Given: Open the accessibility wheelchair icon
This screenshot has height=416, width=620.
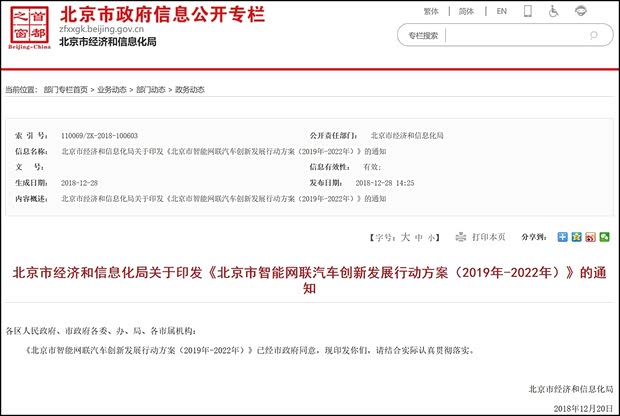Looking at the screenshot, I should 554,11.
